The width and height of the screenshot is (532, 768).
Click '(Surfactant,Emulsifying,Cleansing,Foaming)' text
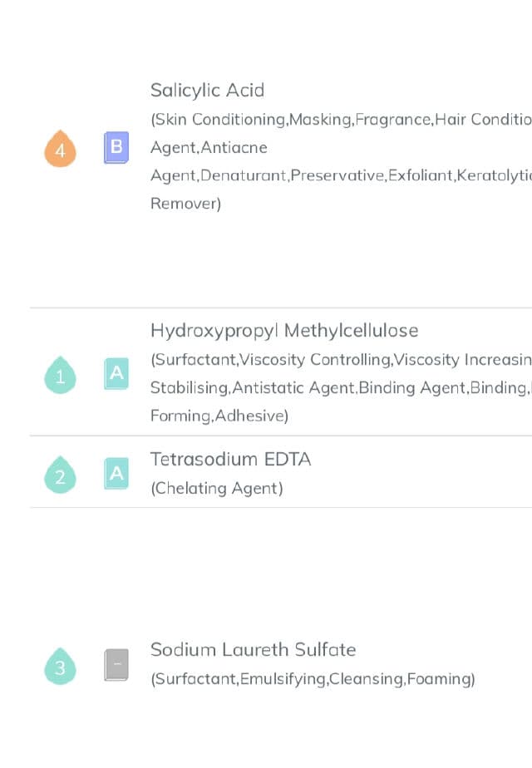313,679
